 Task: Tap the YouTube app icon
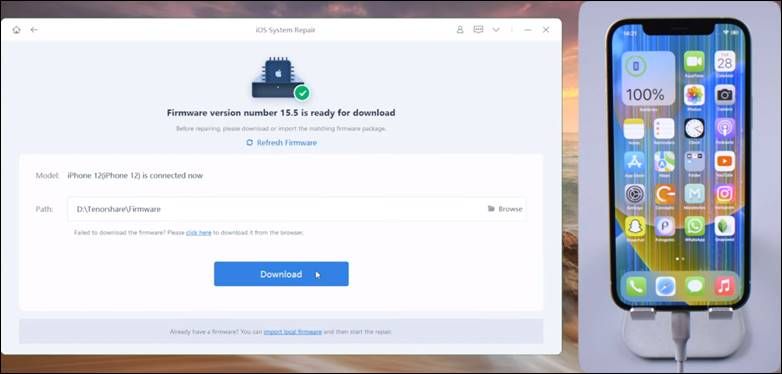725,162
